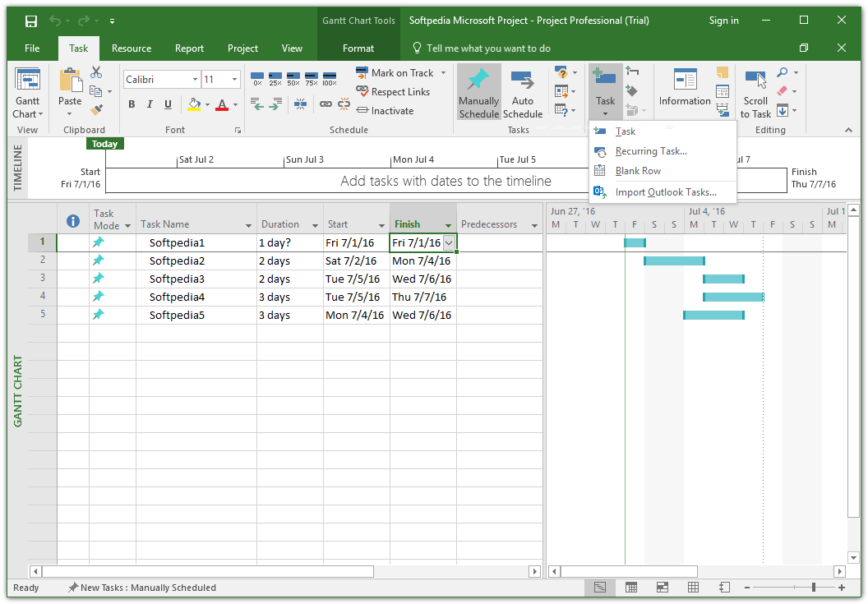Switch to the Resource tab
This screenshot has height=604, width=868.
[132, 48]
